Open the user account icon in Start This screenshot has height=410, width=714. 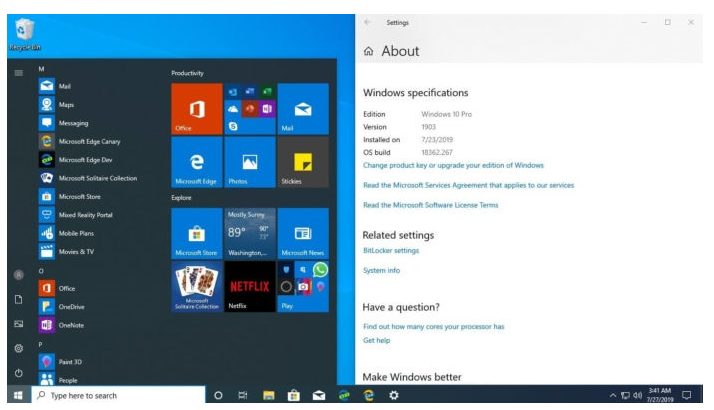click(x=19, y=275)
